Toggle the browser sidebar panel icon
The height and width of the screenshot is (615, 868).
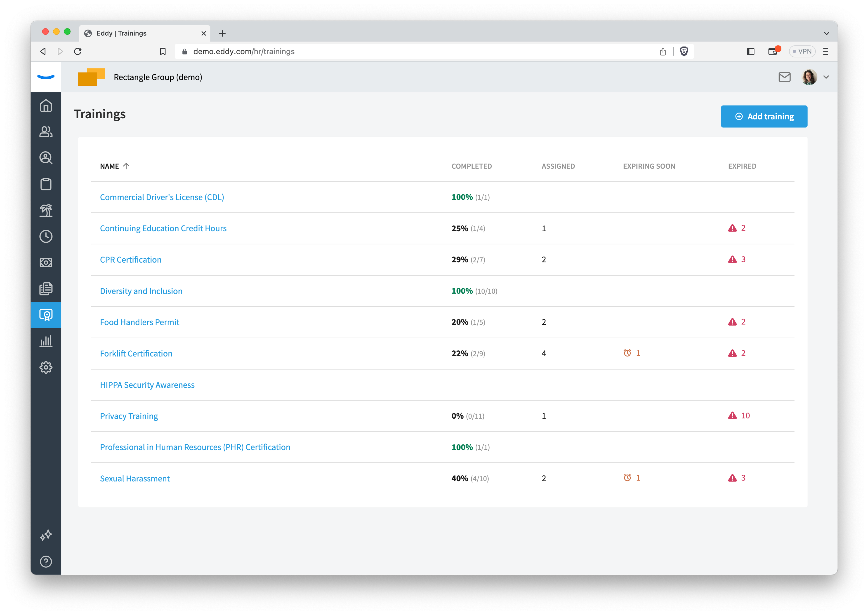(750, 52)
